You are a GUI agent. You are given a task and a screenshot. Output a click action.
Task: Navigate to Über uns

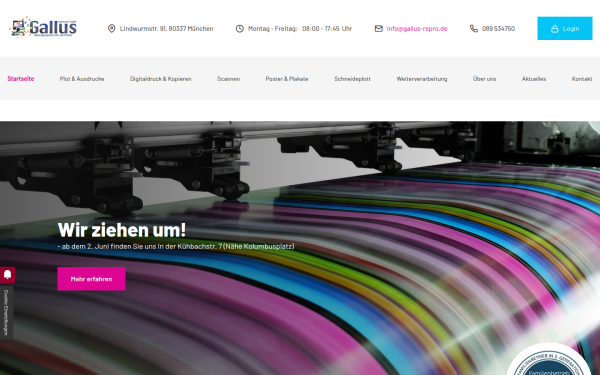[x=484, y=79]
